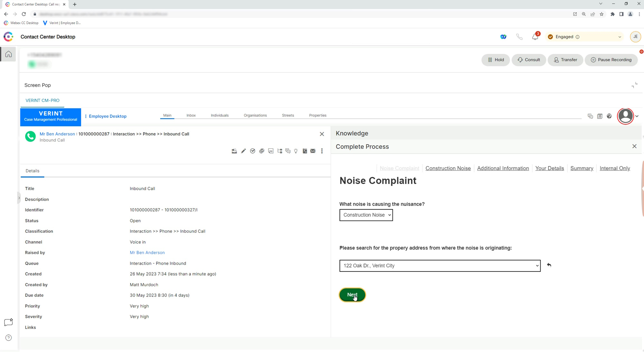The image size is (644, 352).
Task: Select the Home icon in the left sidebar
Action: tap(8, 54)
